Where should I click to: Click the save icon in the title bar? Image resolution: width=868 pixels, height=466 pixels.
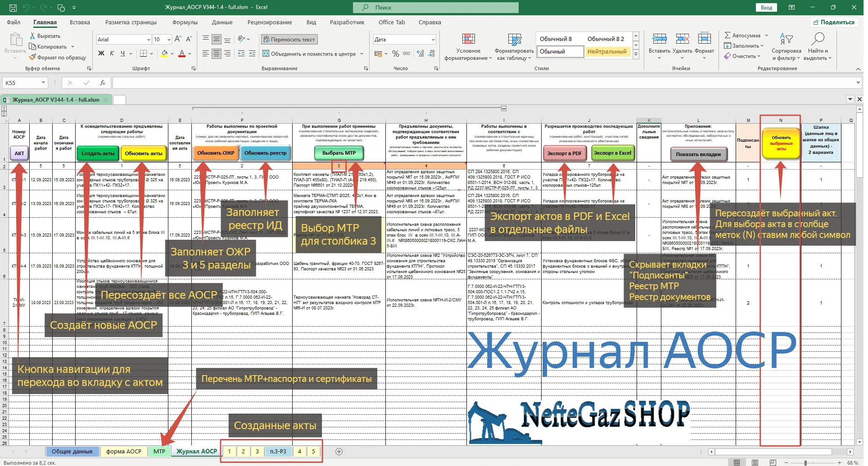click(13, 8)
